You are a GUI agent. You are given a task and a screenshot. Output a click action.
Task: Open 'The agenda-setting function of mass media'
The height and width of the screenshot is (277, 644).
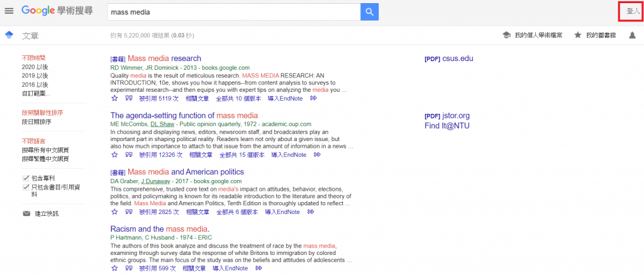point(184,115)
